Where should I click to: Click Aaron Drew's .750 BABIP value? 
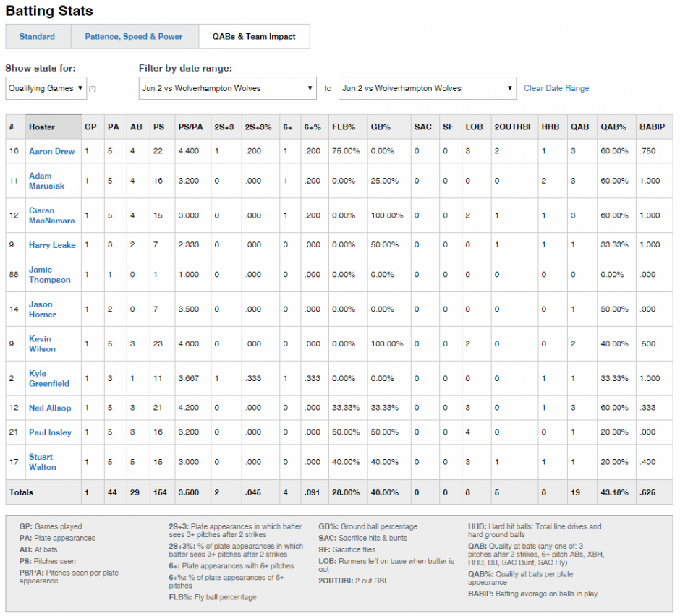pyautogui.click(x=647, y=151)
